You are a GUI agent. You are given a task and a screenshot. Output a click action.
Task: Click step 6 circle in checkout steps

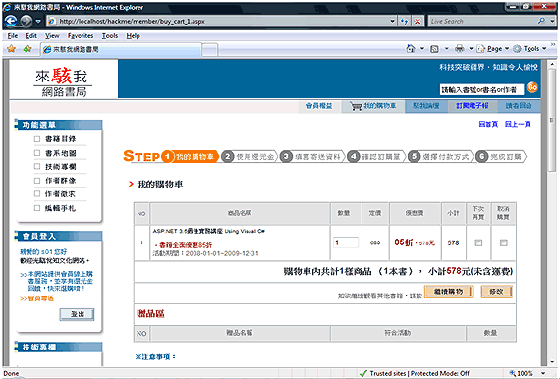pos(481,156)
